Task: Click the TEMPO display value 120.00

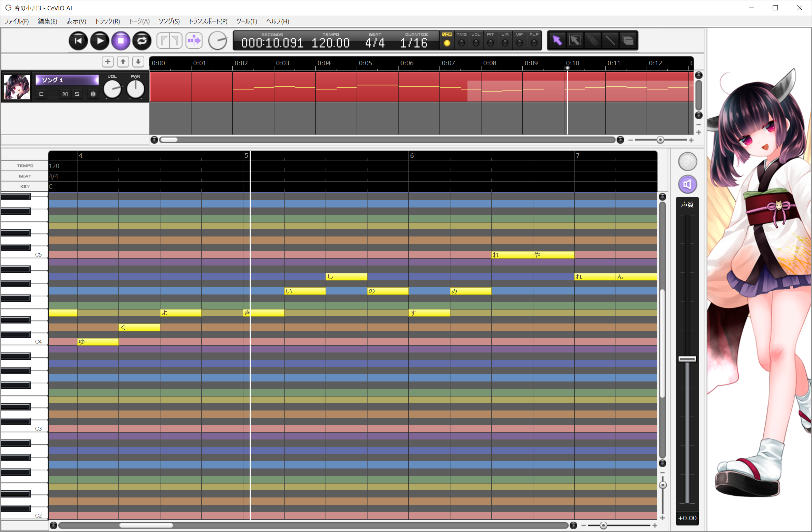Action: pyautogui.click(x=330, y=43)
